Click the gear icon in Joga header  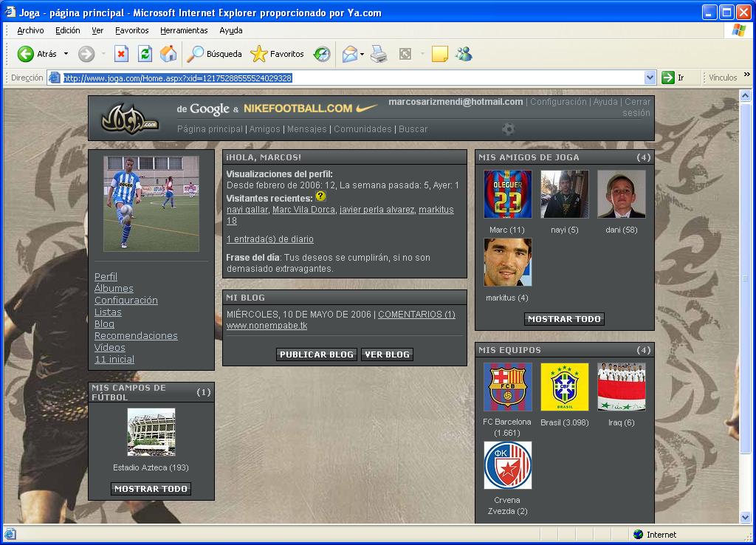[508, 128]
